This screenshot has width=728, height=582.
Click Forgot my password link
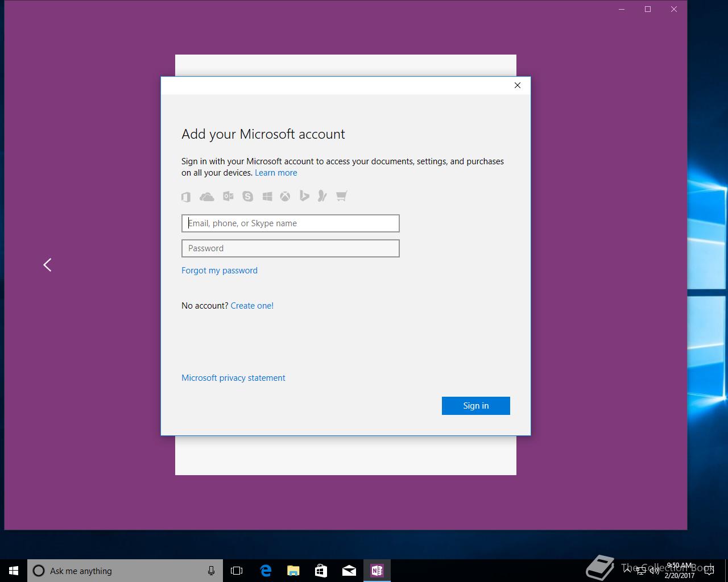[220, 271]
